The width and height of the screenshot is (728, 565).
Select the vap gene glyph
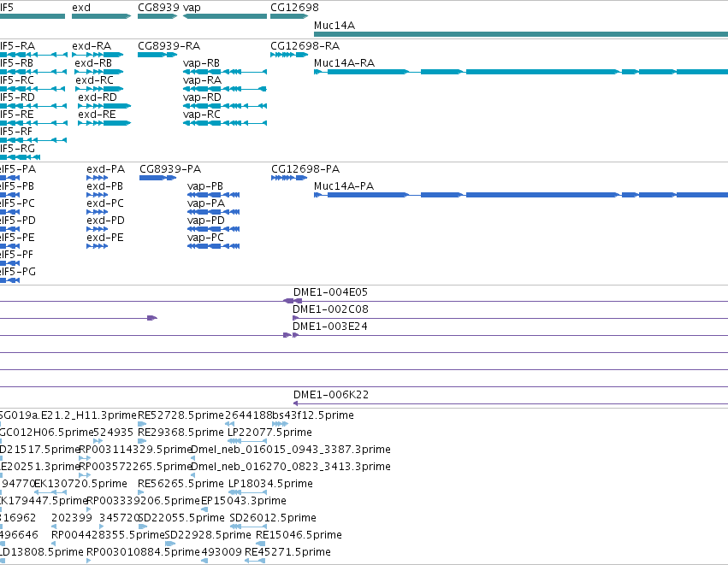point(225,16)
